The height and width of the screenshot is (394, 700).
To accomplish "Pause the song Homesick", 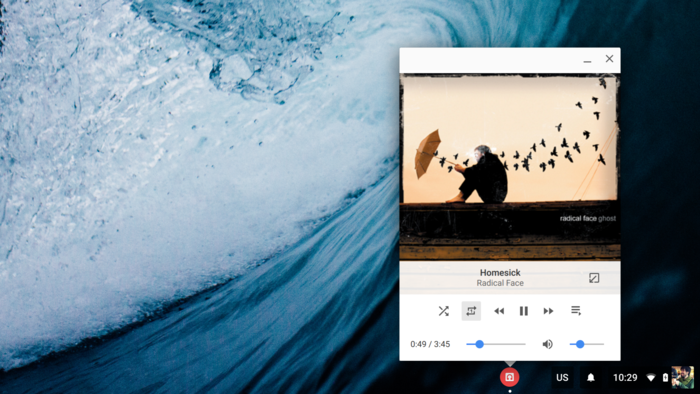I will (524, 311).
